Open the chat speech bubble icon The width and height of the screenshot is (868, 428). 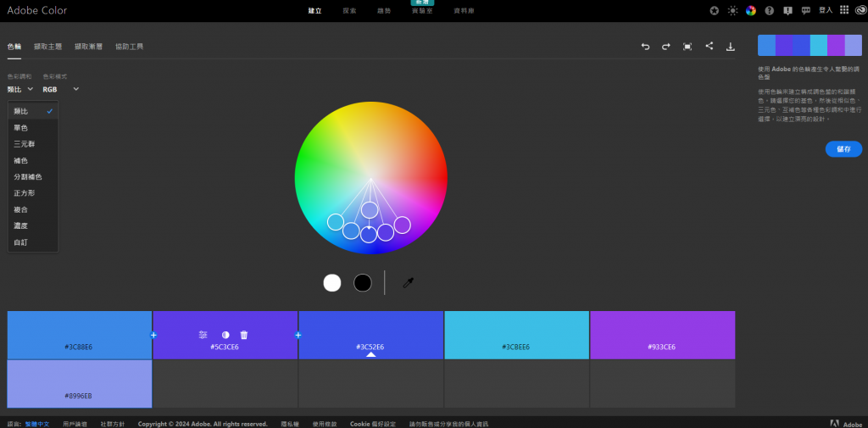pos(807,10)
